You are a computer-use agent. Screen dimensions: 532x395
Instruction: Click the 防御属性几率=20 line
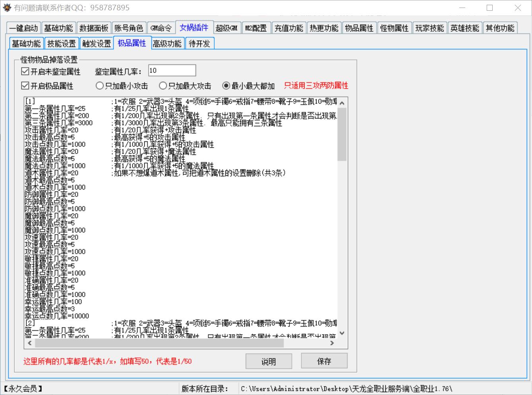pyautogui.click(x=51, y=194)
